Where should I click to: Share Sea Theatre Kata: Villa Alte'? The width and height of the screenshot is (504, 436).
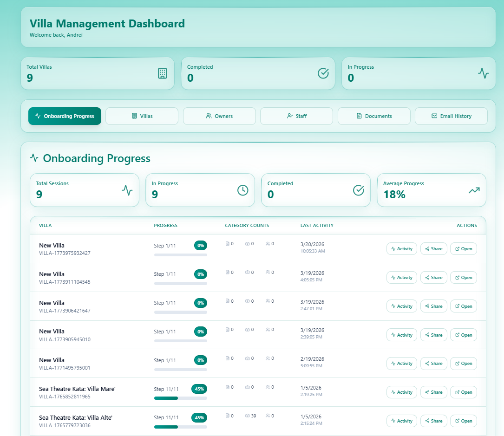(x=433, y=421)
